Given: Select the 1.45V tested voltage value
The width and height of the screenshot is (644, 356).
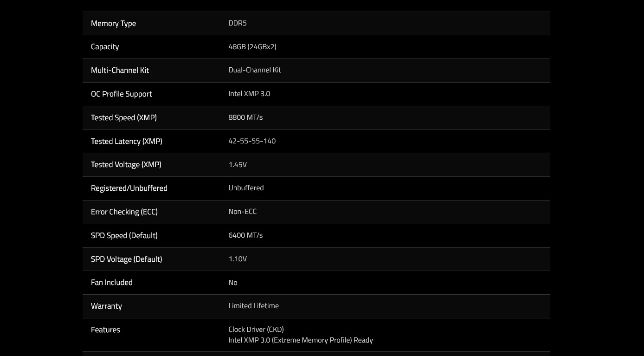Looking at the screenshot, I should pos(238,165).
